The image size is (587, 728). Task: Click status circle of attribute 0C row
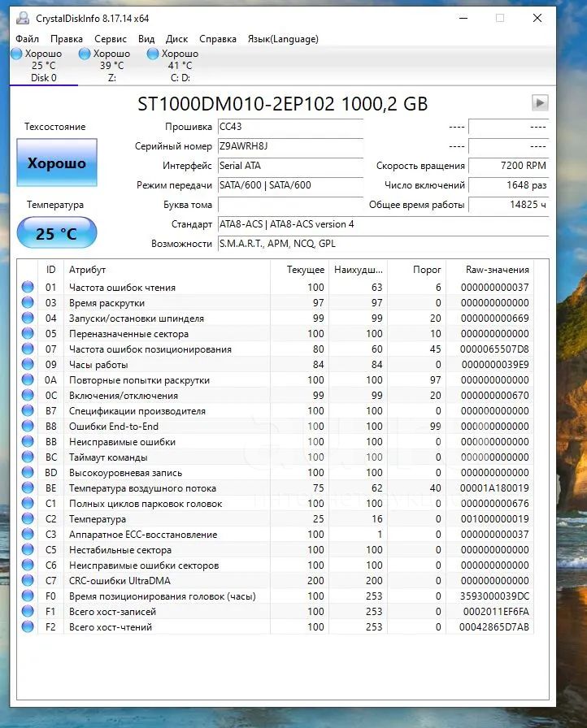tap(28, 395)
